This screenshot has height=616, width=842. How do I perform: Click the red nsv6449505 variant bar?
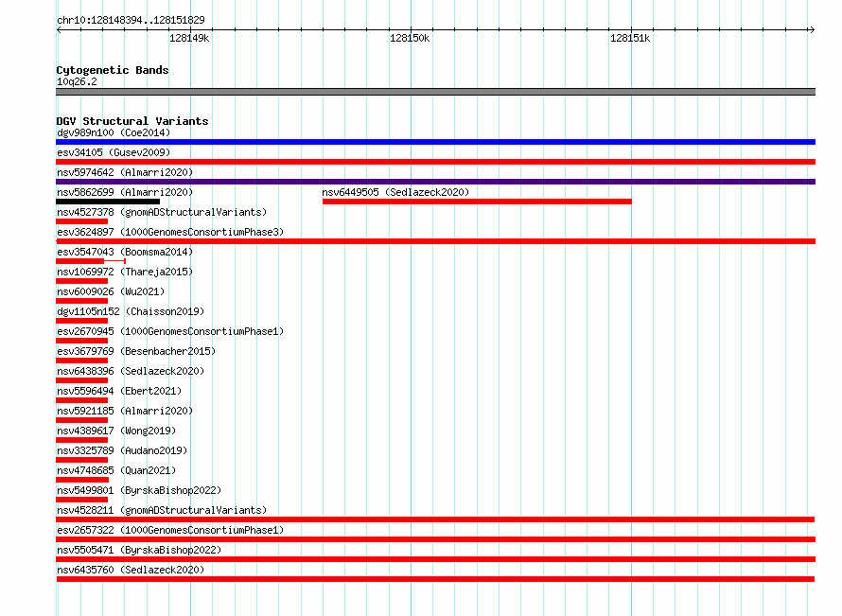pos(477,202)
